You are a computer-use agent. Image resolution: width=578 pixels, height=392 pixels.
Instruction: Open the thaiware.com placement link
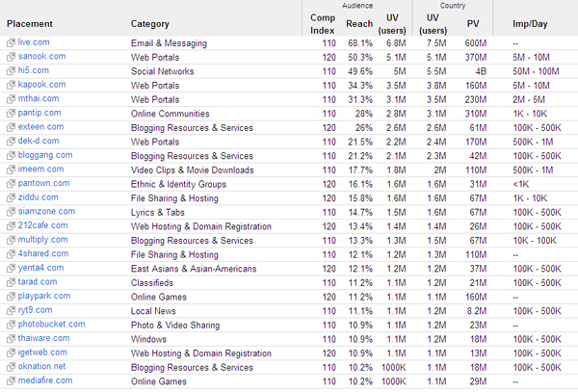[43, 338]
